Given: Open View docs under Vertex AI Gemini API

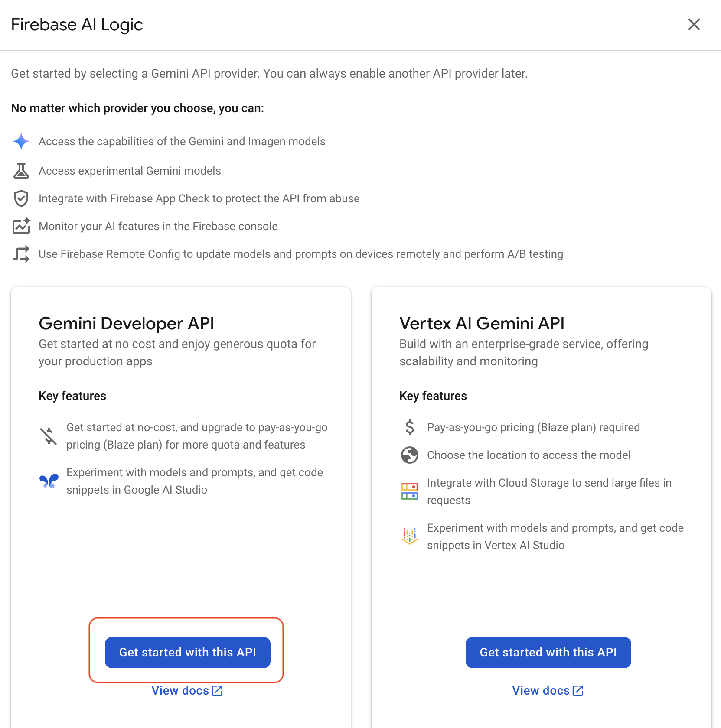Looking at the screenshot, I should click(x=541, y=690).
